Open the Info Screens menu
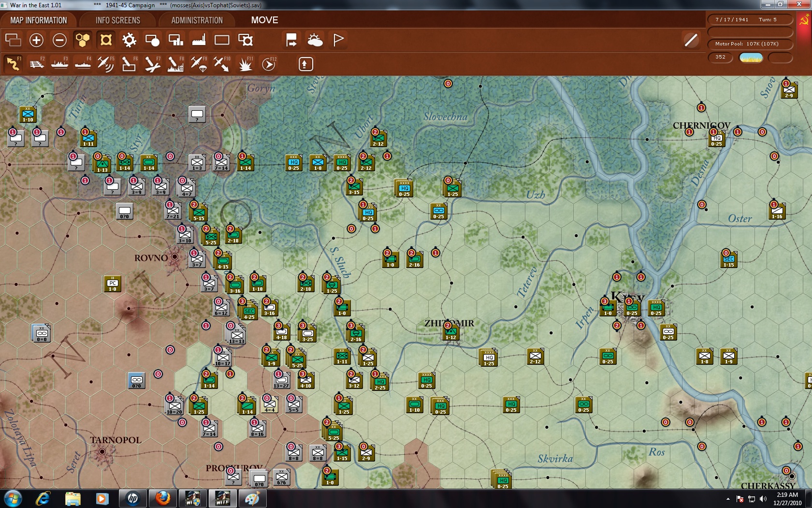The height and width of the screenshot is (508, 812). coord(117,20)
